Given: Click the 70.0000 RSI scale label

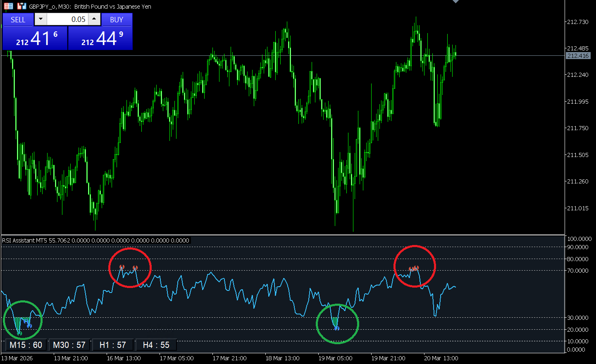Looking at the screenshot, I should pyautogui.click(x=577, y=271).
